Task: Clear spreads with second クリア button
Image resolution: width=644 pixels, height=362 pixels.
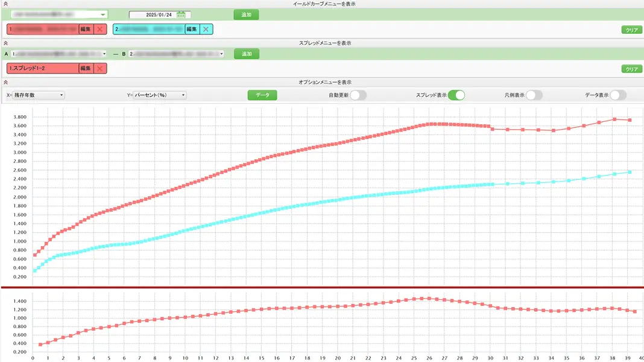Action: pyautogui.click(x=632, y=69)
